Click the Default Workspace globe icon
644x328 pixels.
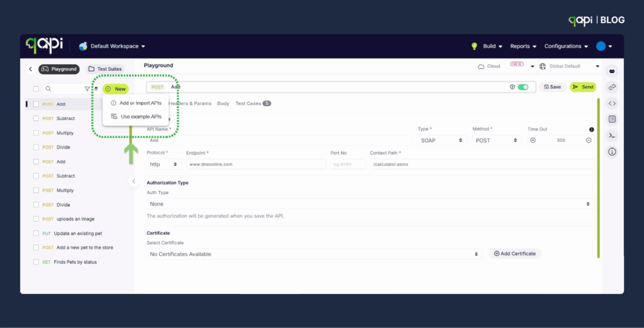tap(84, 46)
